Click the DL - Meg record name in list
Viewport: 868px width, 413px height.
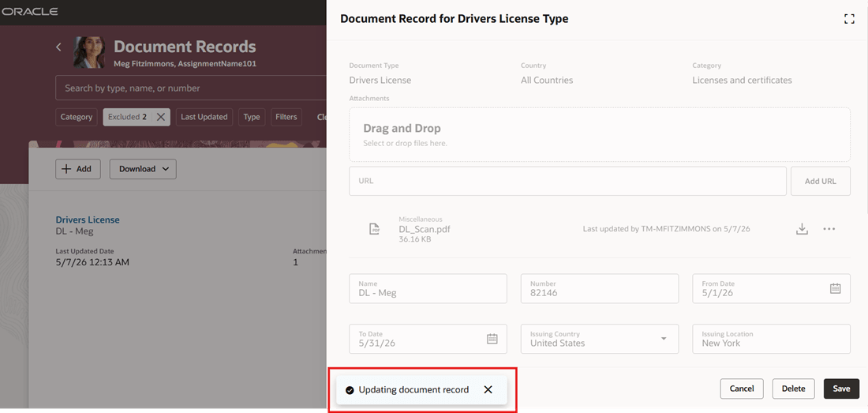click(x=75, y=231)
